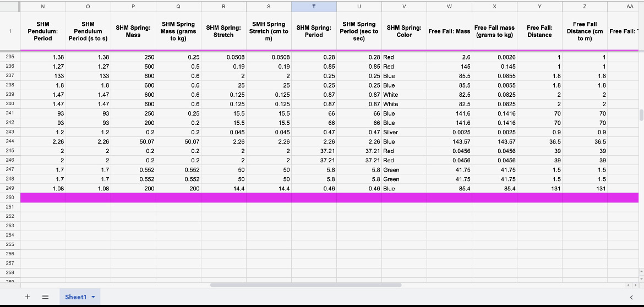
Task: Click the '36.5' cell in column Z
Action: (585, 141)
